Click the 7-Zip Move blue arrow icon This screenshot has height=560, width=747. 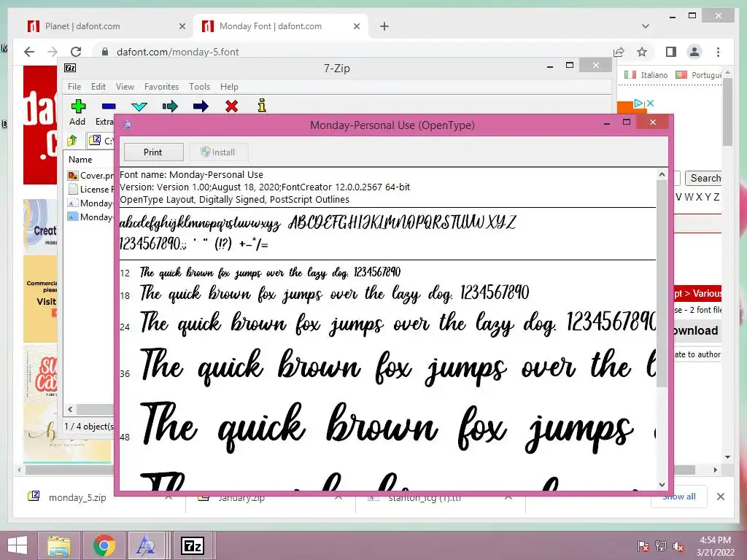click(x=201, y=106)
